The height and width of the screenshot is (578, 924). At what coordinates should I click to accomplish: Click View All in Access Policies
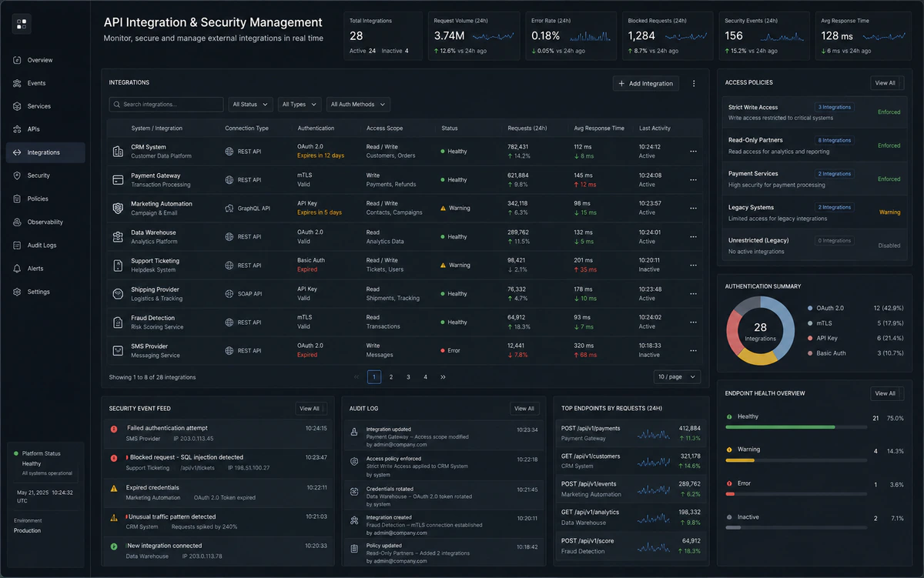pyautogui.click(x=885, y=82)
